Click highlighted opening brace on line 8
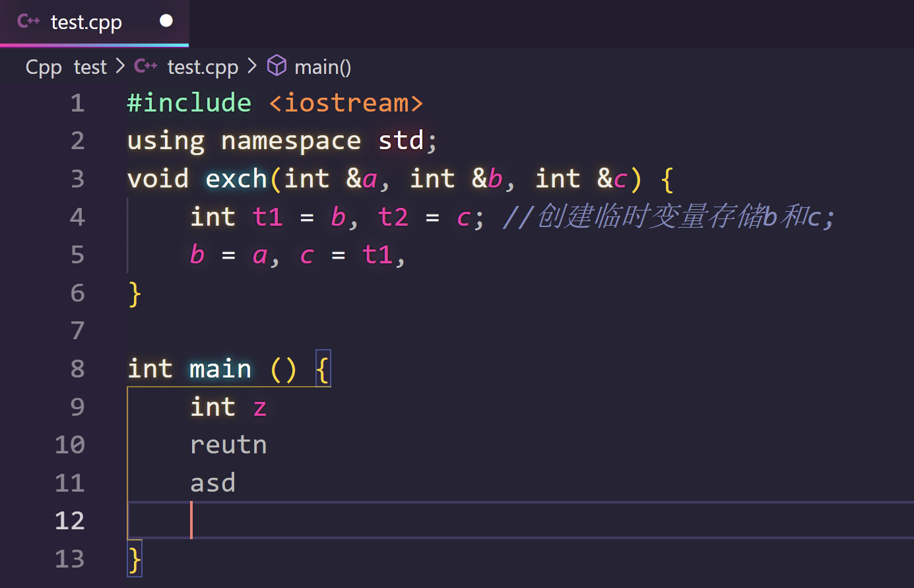 pyautogui.click(x=323, y=369)
